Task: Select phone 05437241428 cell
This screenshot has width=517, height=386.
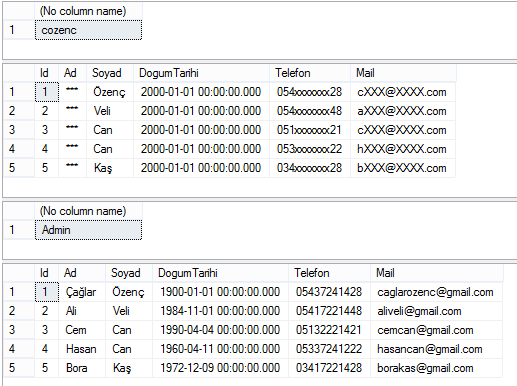Action: tap(329, 292)
